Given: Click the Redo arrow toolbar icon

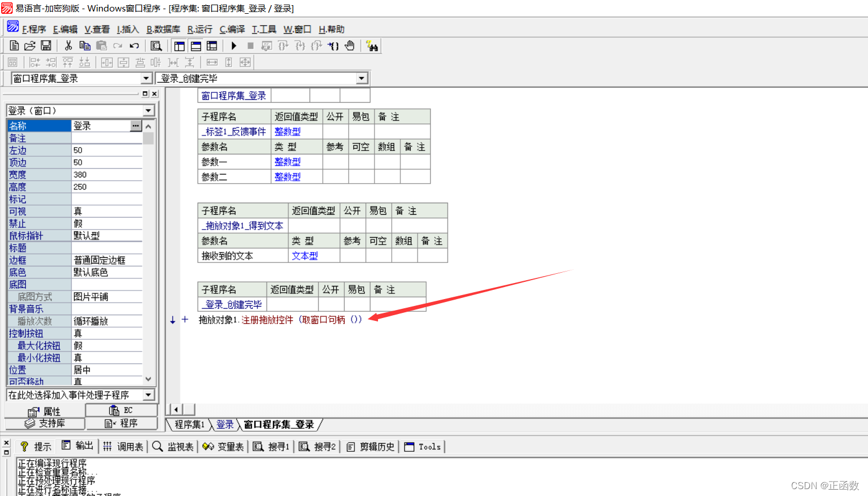Looking at the screenshot, I should pyautogui.click(x=118, y=46).
